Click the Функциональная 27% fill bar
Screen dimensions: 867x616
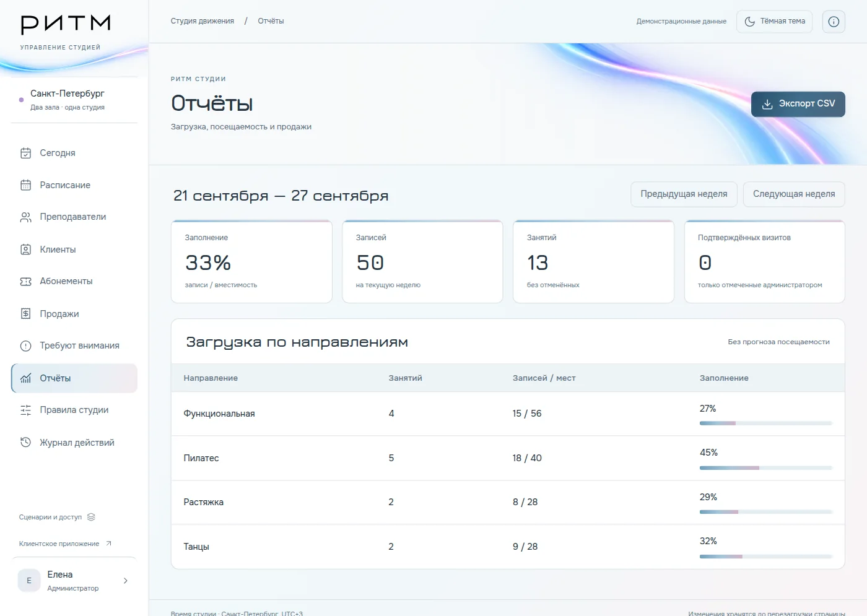pos(766,423)
